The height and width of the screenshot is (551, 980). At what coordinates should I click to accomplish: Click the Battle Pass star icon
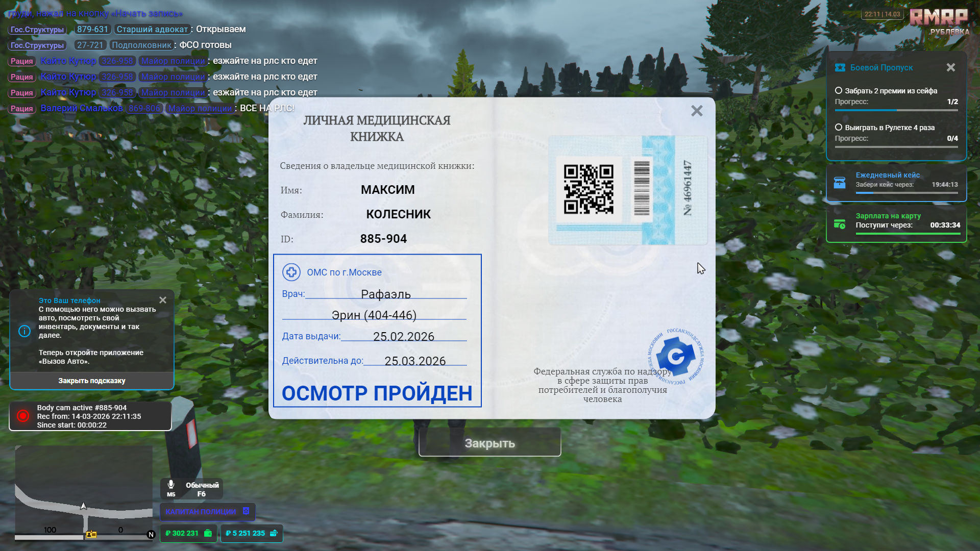[x=840, y=68]
